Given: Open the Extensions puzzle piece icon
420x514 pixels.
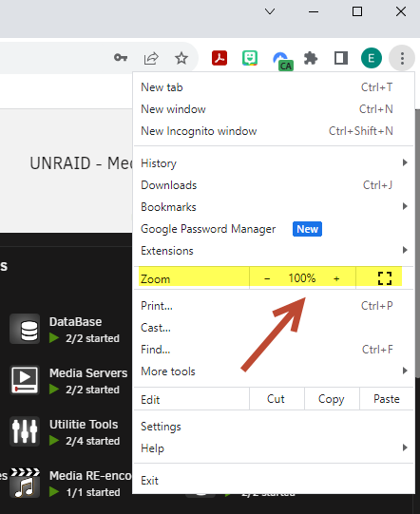Looking at the screenshot, I should click(311, 58).
